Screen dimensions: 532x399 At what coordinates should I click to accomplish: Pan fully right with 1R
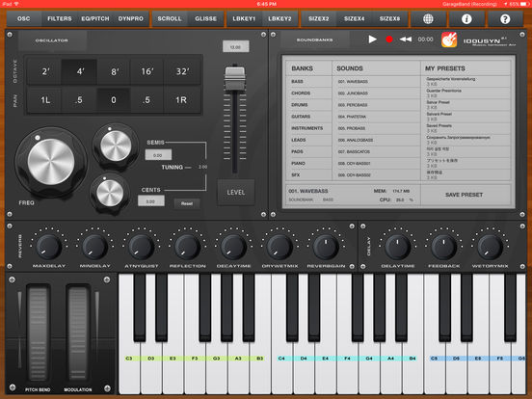(181, 100)
